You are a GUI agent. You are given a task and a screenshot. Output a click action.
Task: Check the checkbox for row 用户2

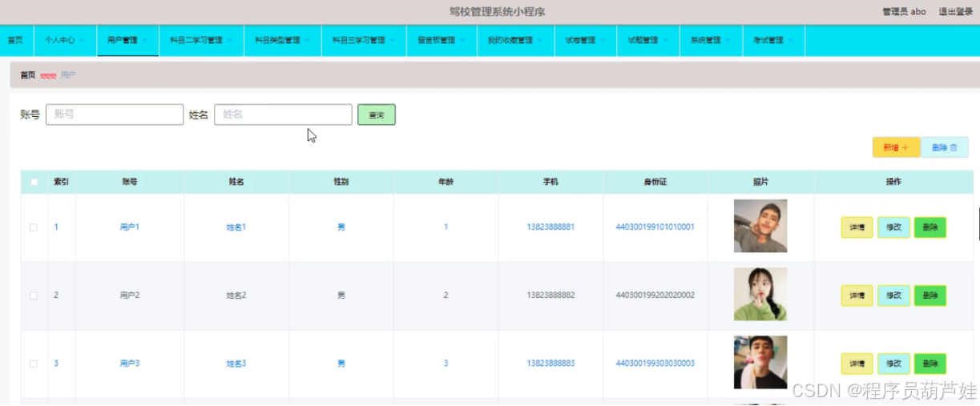34,295
